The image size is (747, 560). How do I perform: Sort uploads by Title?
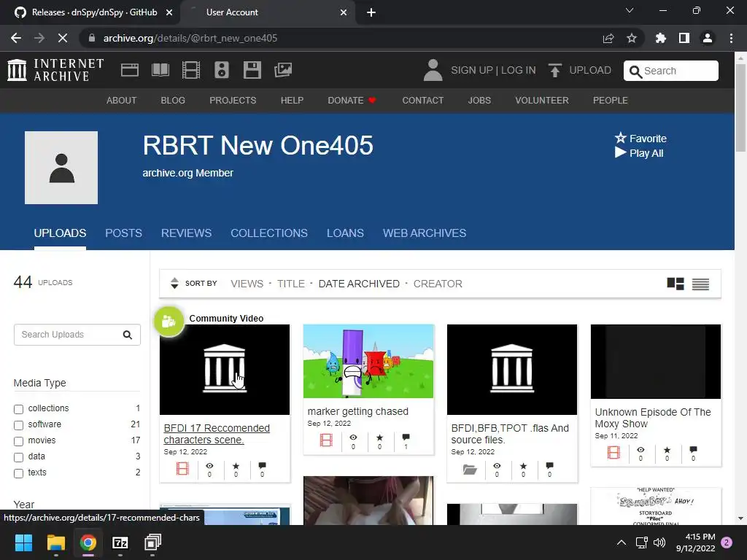(290, 284)
